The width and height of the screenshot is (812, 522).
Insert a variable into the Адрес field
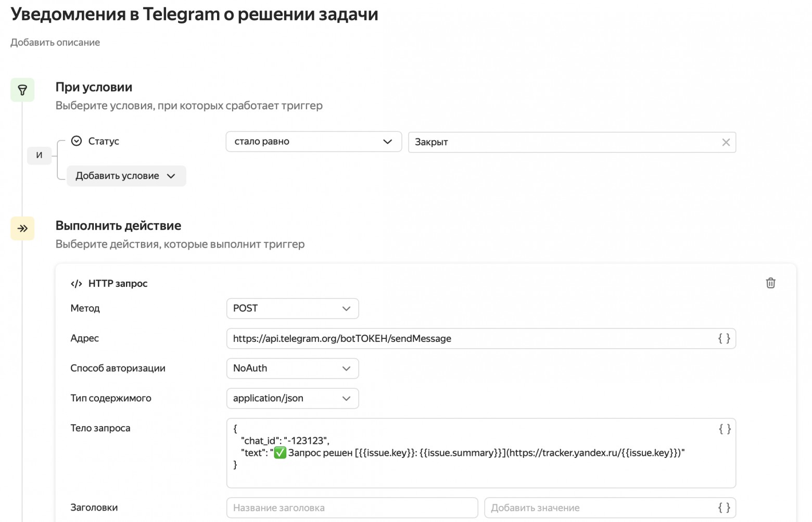(x=724, y=338)
